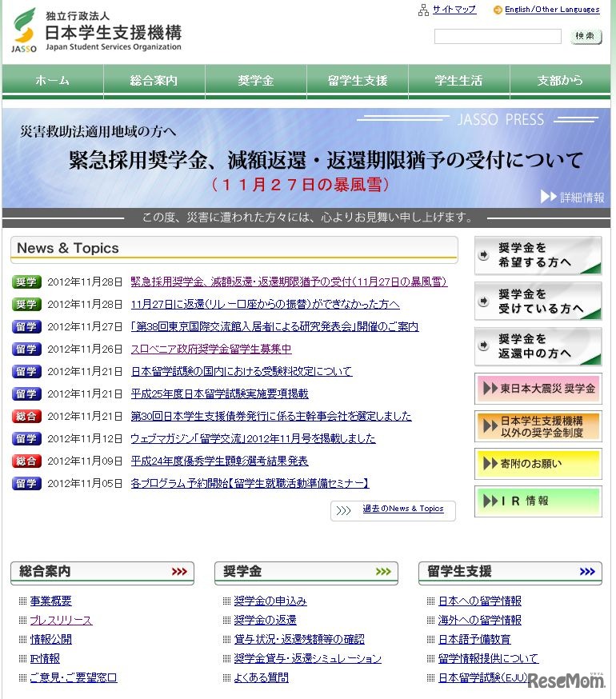The image size is (616, 699).
Task: Click the 緊急採用奨学金 banner headline
Action: pyautogui.click(x=326, y=160)
